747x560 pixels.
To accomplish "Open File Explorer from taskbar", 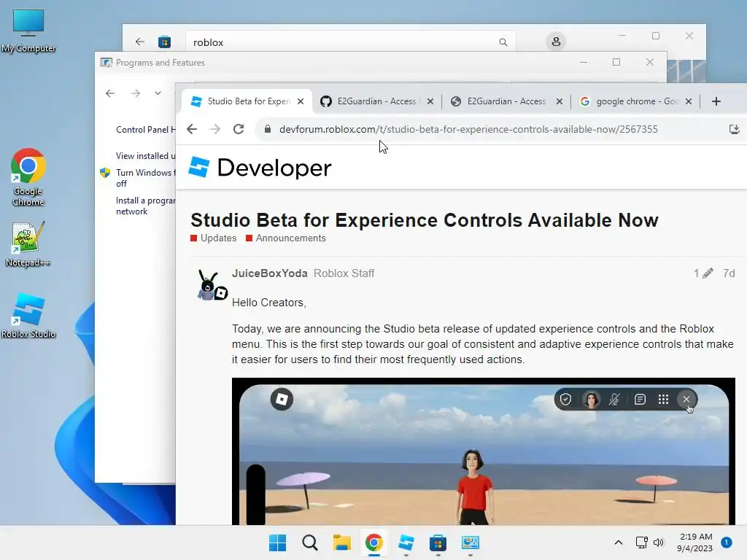I will pyautogui.click(x=341, y=542).
